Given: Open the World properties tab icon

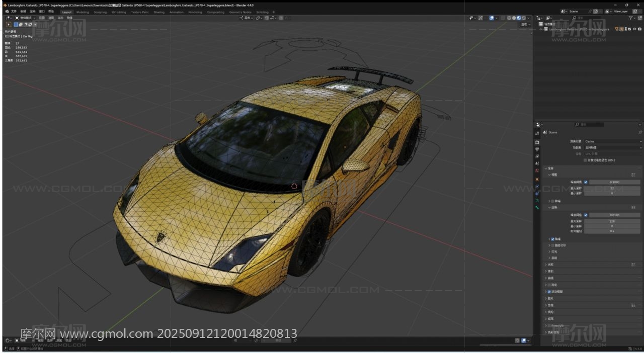Looking at the screenshot, I should pos(537,170).
